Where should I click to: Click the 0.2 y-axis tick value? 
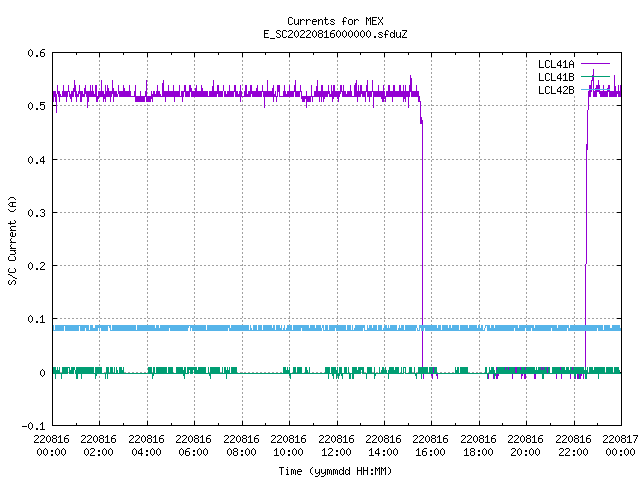(36, 266)
